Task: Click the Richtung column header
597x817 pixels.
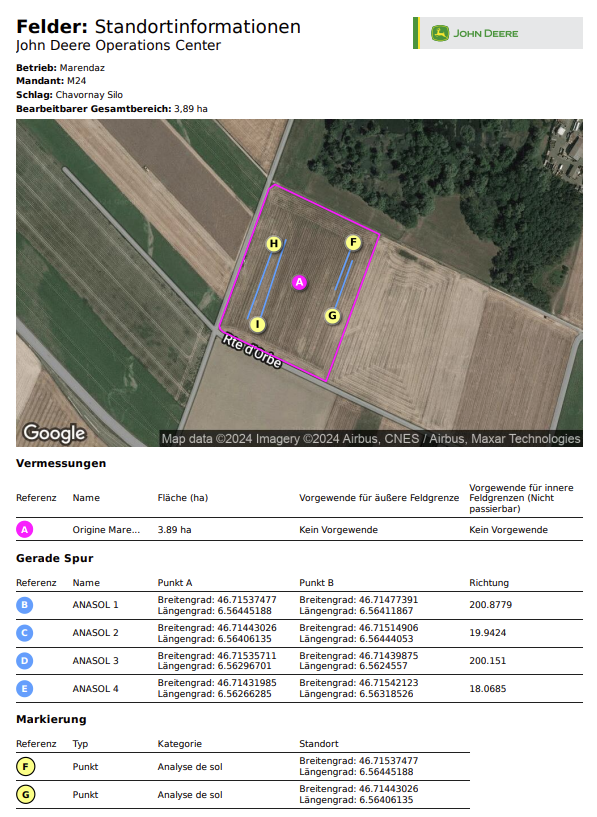Action: coord(489,583)
